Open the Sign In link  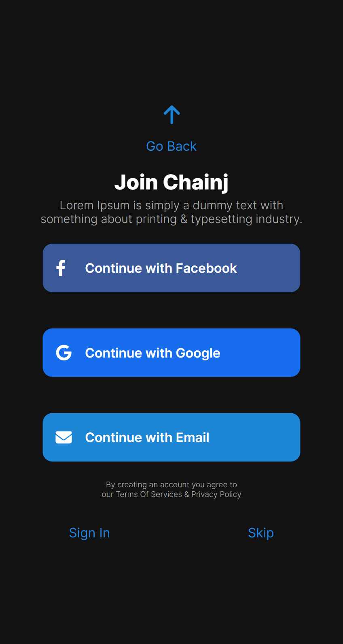(x=89, y=533)
